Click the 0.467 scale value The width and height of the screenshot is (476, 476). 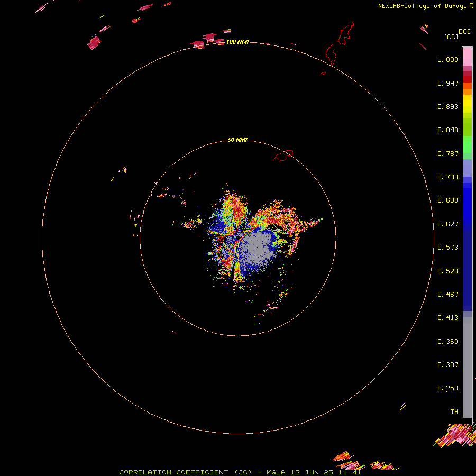pyautogui.click(x=448, y=295)
